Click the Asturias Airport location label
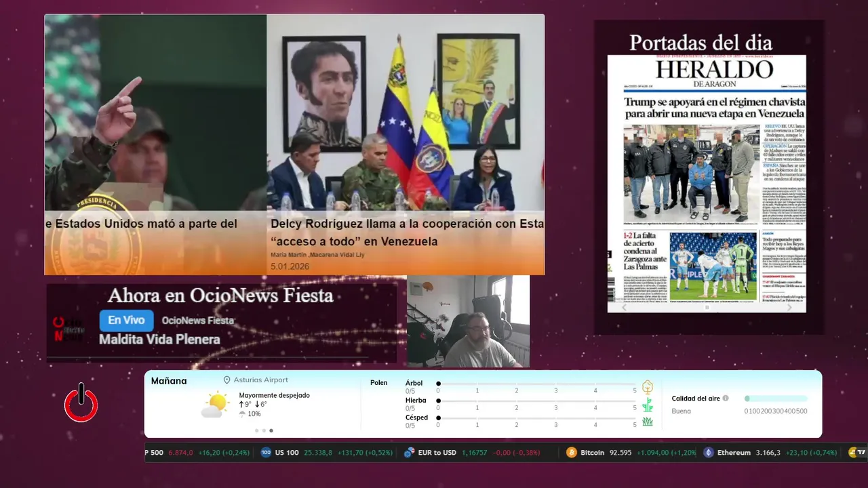This screenshot has height=488, width=868. click(260, 380)
